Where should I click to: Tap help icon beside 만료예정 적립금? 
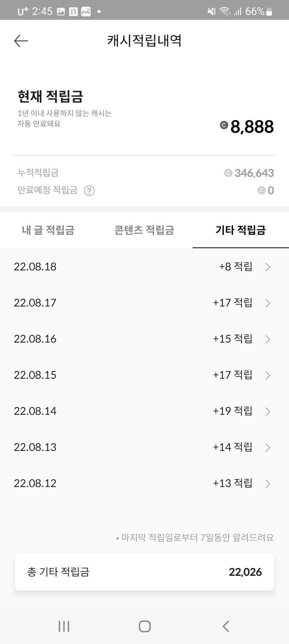89,191
